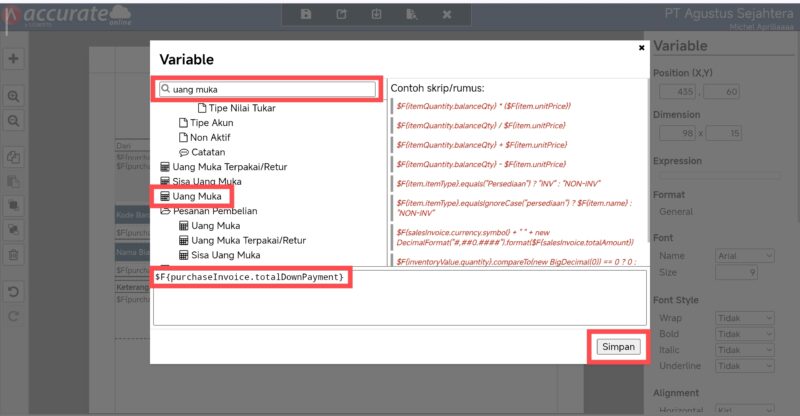800x416 pixels.
Task: Click the zoom in magnifier icon
Action: 14,96
